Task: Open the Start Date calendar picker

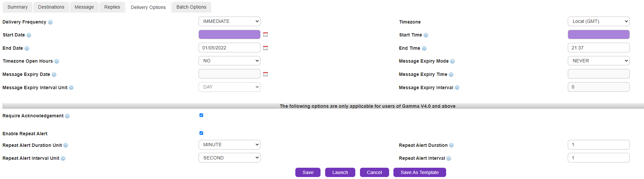Action: coord(265,34)
